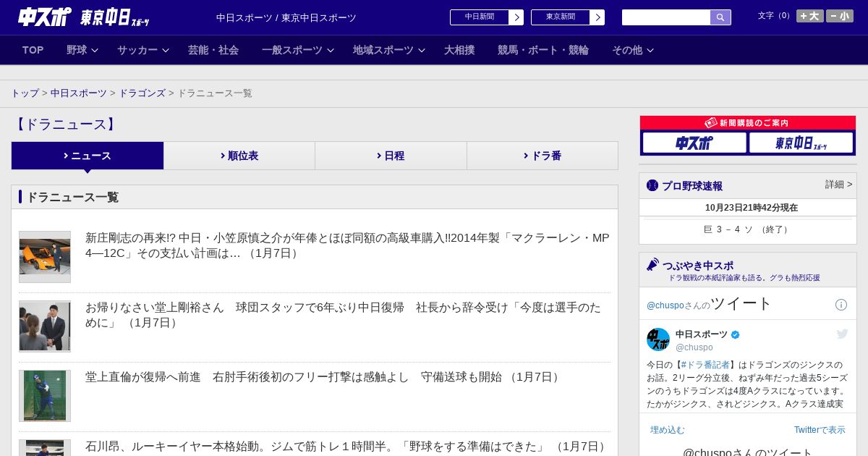Click the 新聞購読のご案内 banner header

pos(748,123)
